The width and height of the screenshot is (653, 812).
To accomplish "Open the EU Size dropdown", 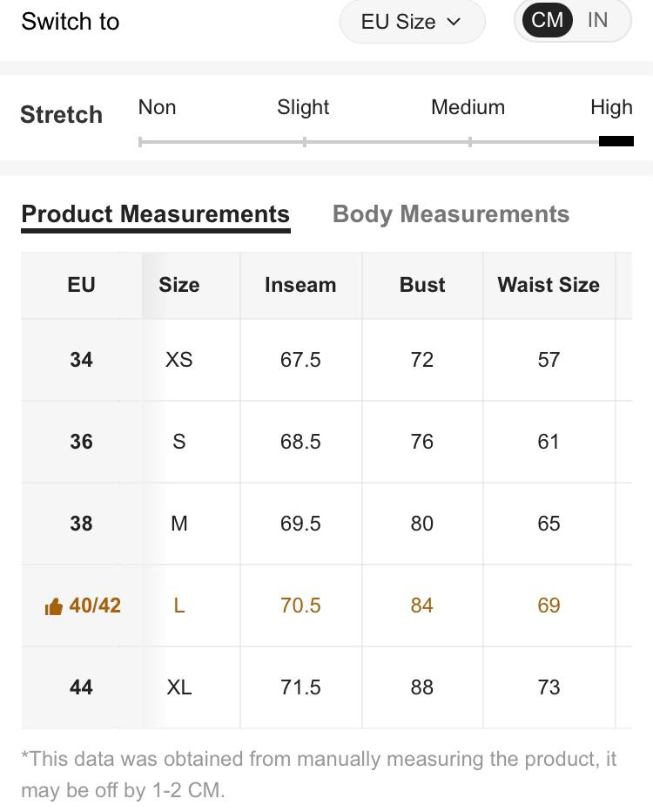I will [x=411, y=22].
